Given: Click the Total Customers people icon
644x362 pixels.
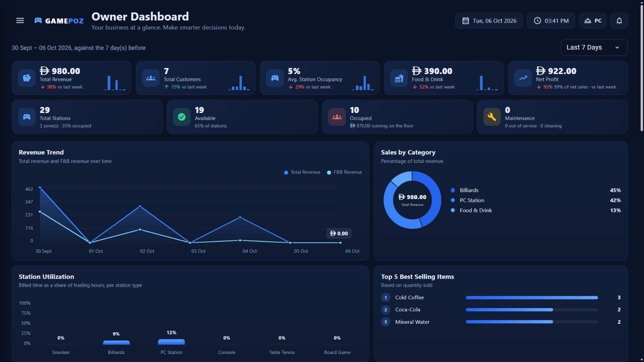Looking at the screenshot, I should point(151,78).
